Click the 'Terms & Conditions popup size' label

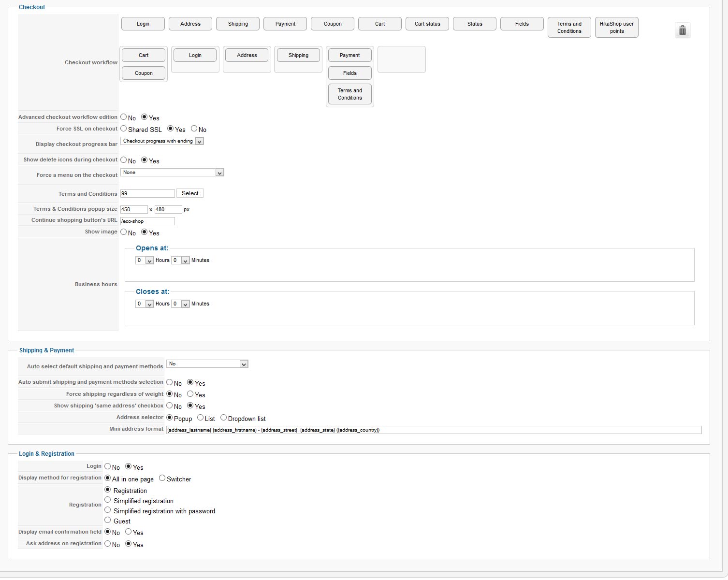click(75, 209)
